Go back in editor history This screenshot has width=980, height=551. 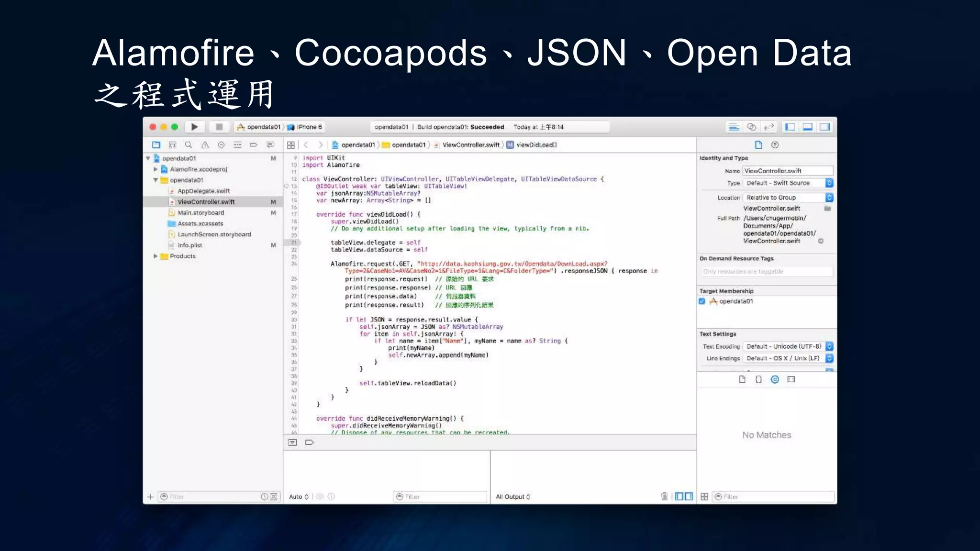(306, 145)
